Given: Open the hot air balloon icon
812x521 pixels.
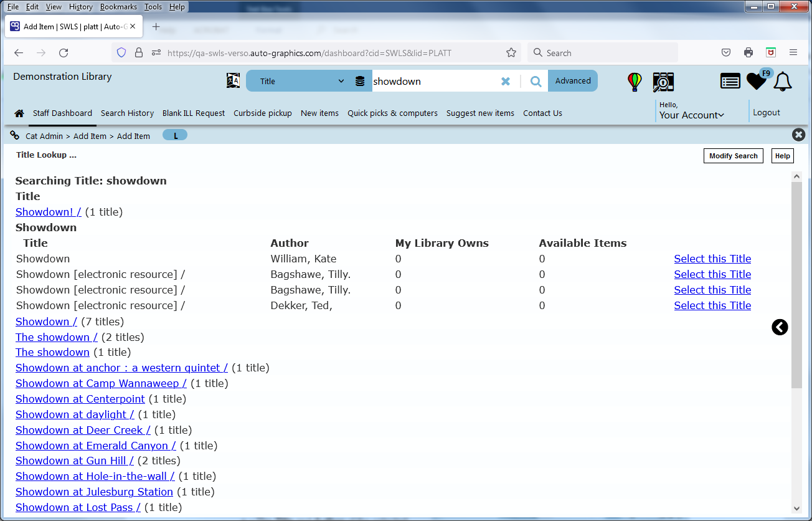Looking at the screenshot, I should point(635,82).
